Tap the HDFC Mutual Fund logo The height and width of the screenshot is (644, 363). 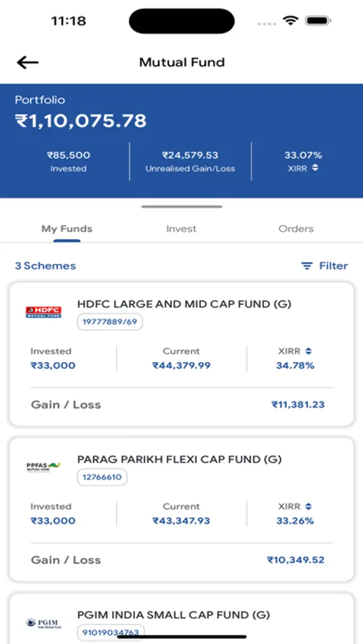43,312
